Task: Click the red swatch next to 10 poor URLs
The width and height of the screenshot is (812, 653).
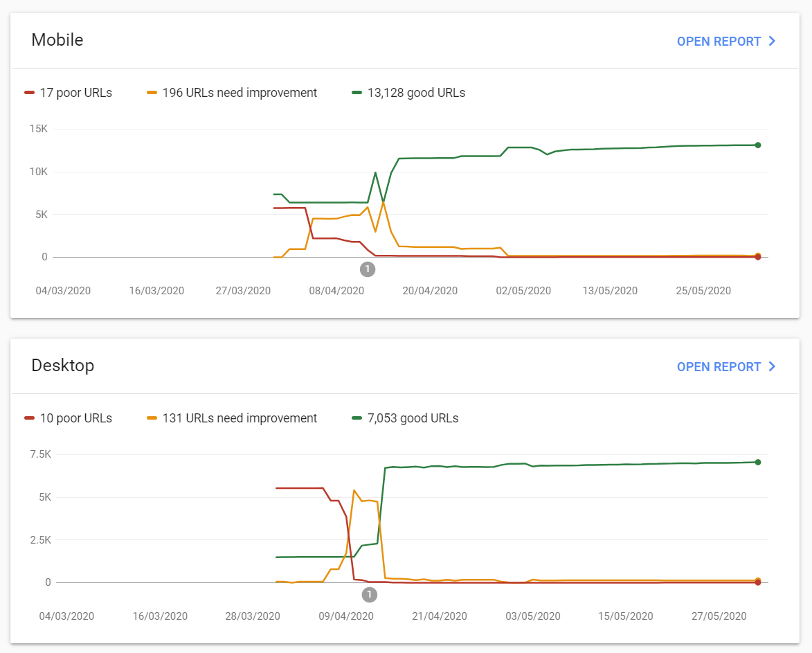Action: pos(29,418)
